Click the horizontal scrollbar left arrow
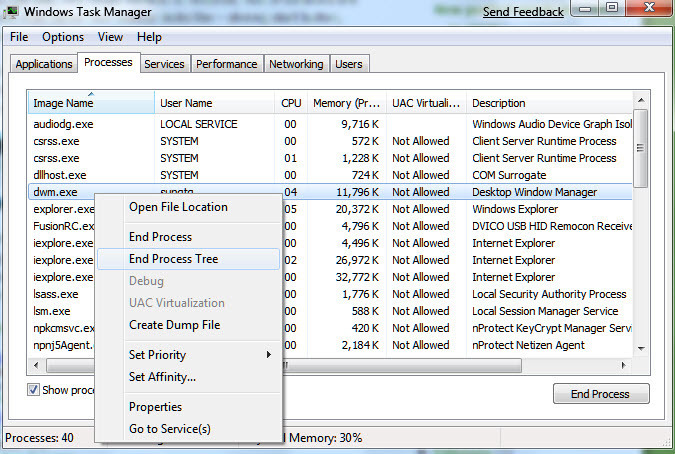 tap(36, 366)
